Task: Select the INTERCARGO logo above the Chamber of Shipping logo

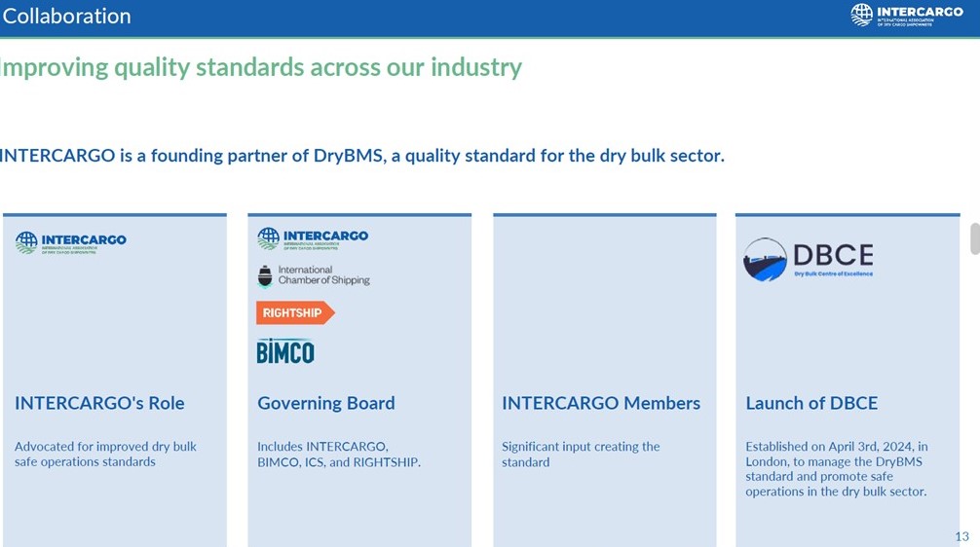Action: (x=313, y=239)
